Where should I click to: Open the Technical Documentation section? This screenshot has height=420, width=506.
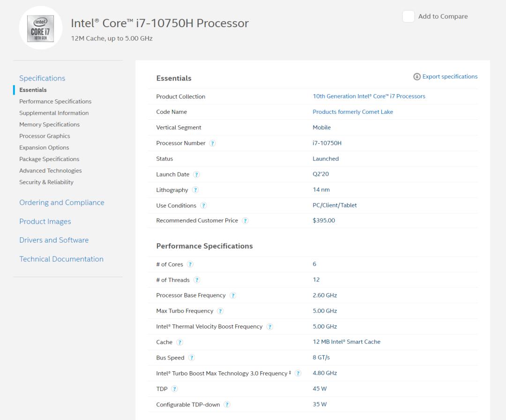pyautogui.click(x=61, y=259)
